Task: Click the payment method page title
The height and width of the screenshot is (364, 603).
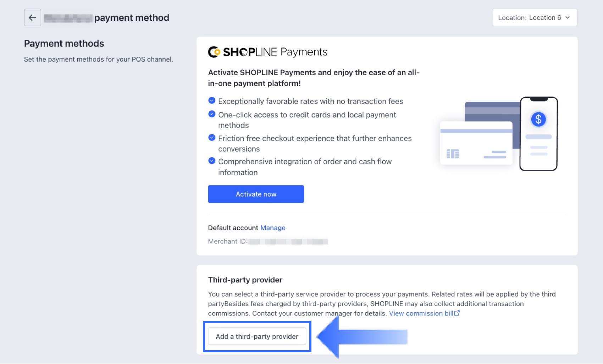Action: pyautogui.click(x=132, y=18)
